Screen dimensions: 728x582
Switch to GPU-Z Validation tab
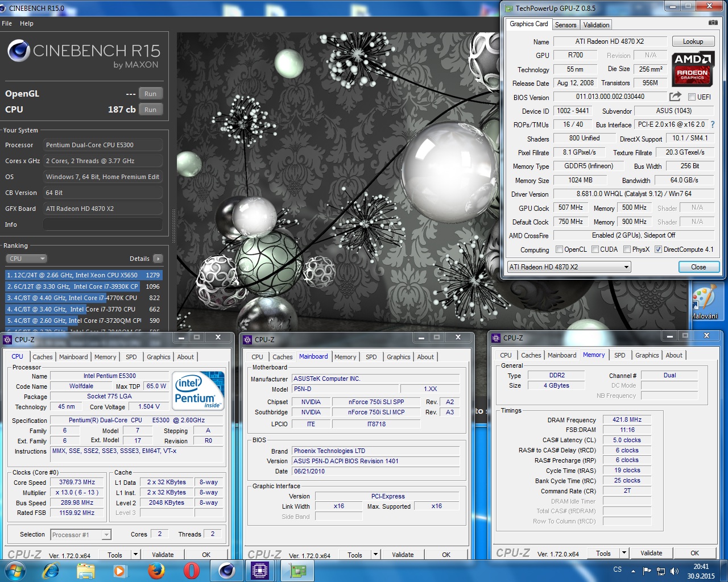click(596, 25)
